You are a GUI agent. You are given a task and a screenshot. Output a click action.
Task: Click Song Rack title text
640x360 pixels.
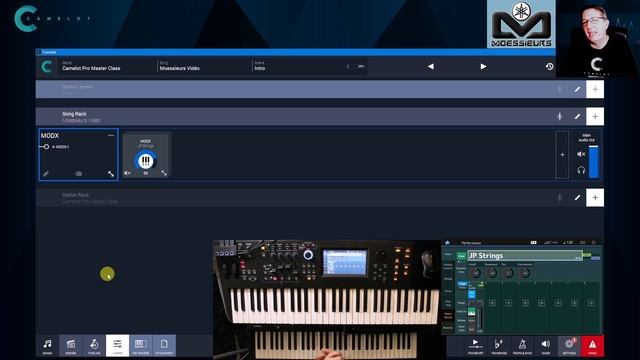pyautogui.click(x=74, y=114)
